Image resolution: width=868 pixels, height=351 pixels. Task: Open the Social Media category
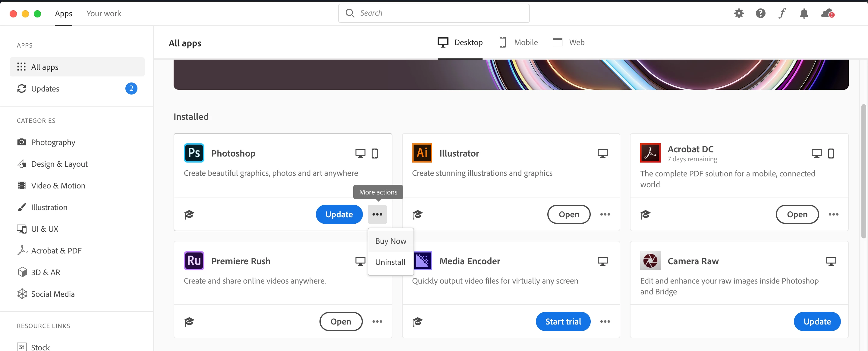46,294
